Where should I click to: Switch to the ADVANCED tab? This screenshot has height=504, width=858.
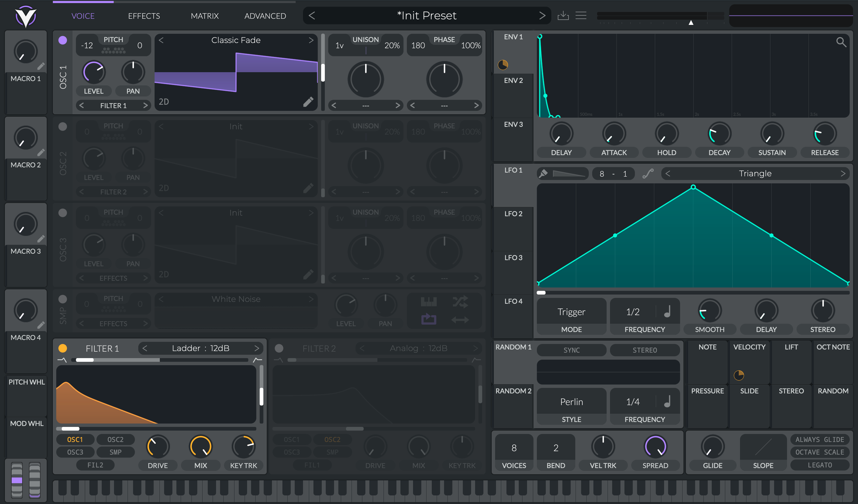coord(265,16)
